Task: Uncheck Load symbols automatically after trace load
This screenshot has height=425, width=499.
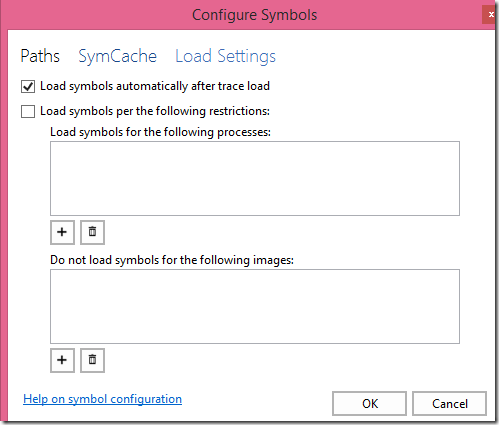Action: [28, 86]
